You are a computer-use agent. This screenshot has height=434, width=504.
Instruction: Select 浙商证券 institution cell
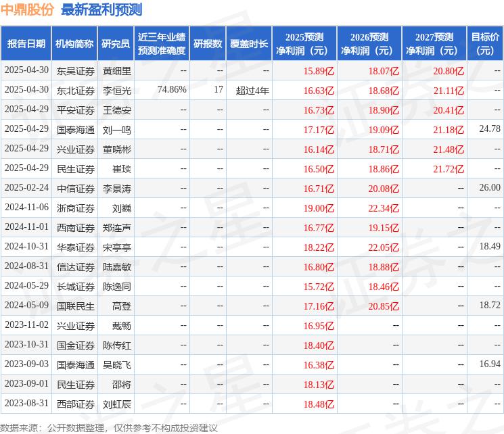tap(76, 208)
